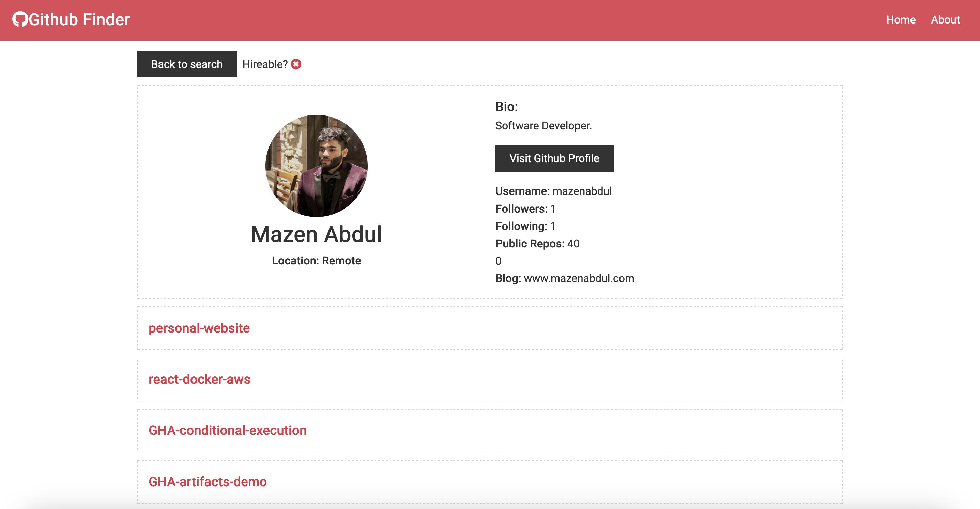980x509 pixels.
Task: Select the Mazen Abdul name heading
Action: (x=316, y=234)
